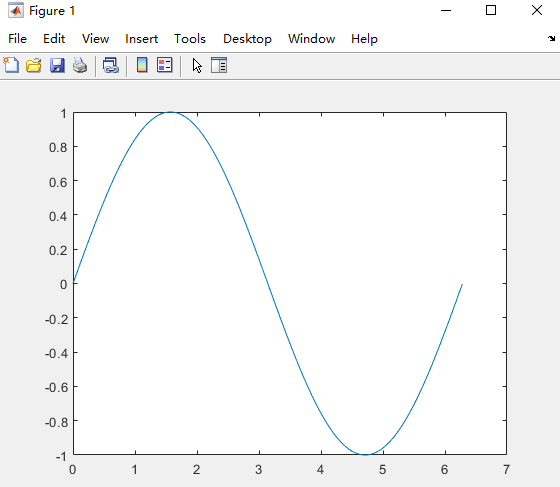Click x-axis tick label 6
The height and width of the screenshot is (487, 560).
[444, 470]
